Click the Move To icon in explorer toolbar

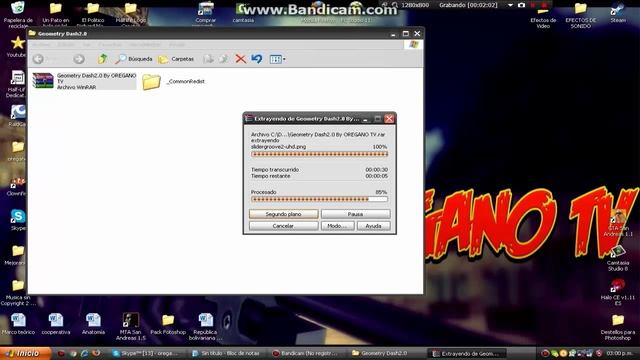pos(209,59)
